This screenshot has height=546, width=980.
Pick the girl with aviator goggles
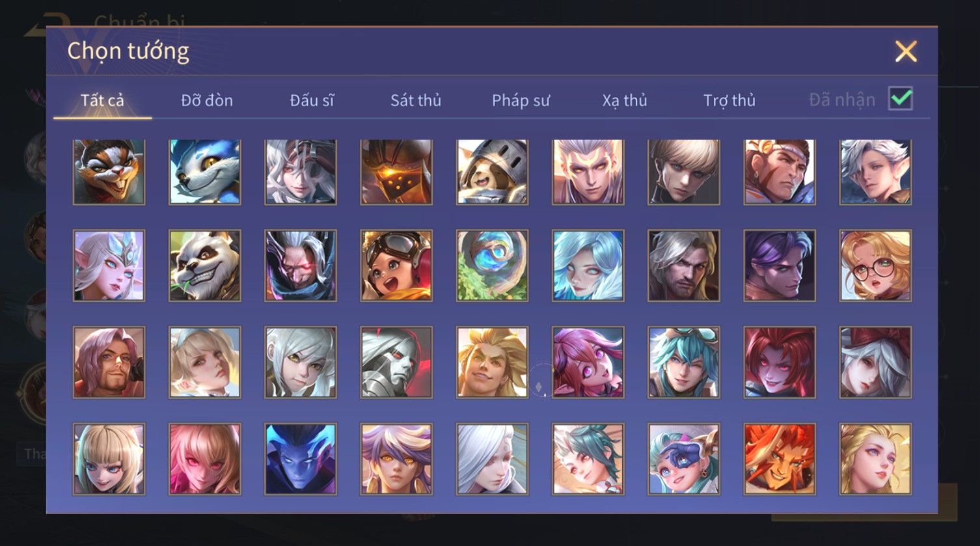pyautogui.click(x=396, y=266)
